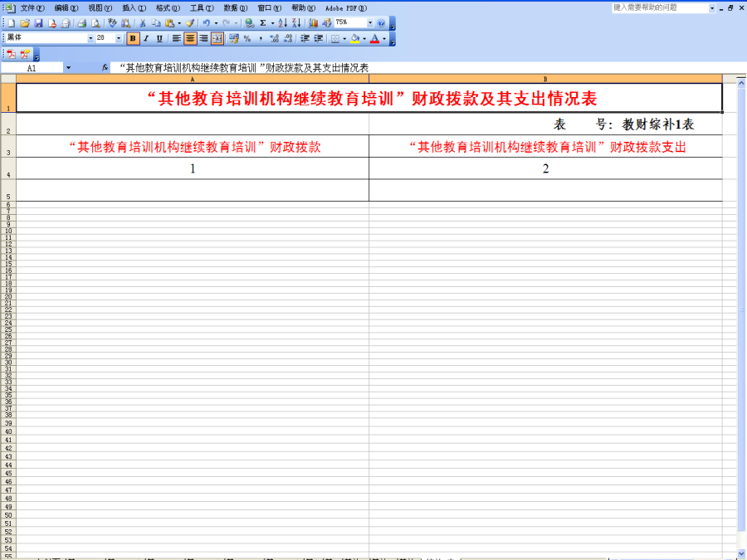Open an existing file via folder icon
The width and height of the screenshot is (747, 560).
tap(25, 23)
